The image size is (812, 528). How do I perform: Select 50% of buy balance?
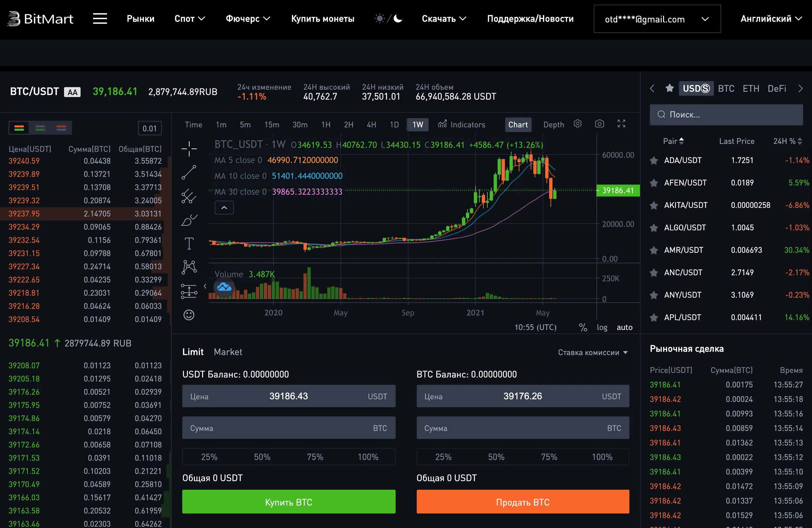(262, 457)
